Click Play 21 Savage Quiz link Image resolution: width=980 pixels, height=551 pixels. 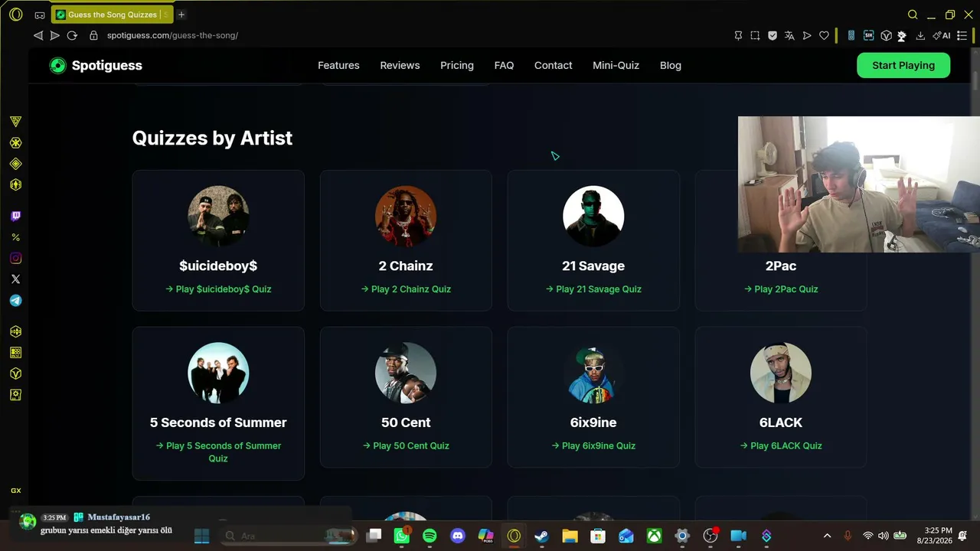point(593,289)
